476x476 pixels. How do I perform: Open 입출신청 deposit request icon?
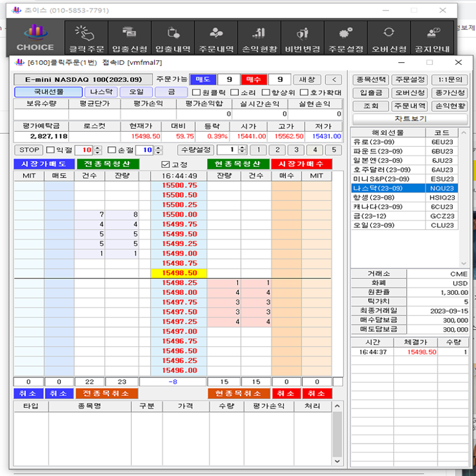click(x=130, y=38)
